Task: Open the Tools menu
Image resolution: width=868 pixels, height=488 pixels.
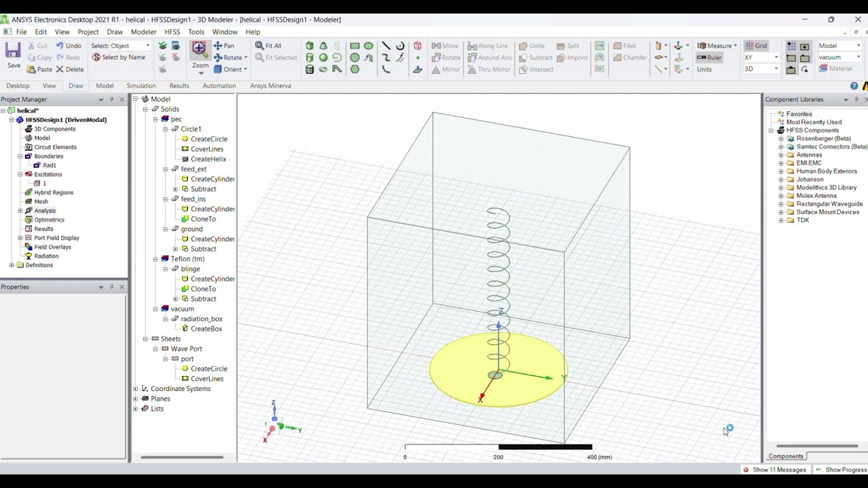Action: pyautogui.click(x=196, y=32)
